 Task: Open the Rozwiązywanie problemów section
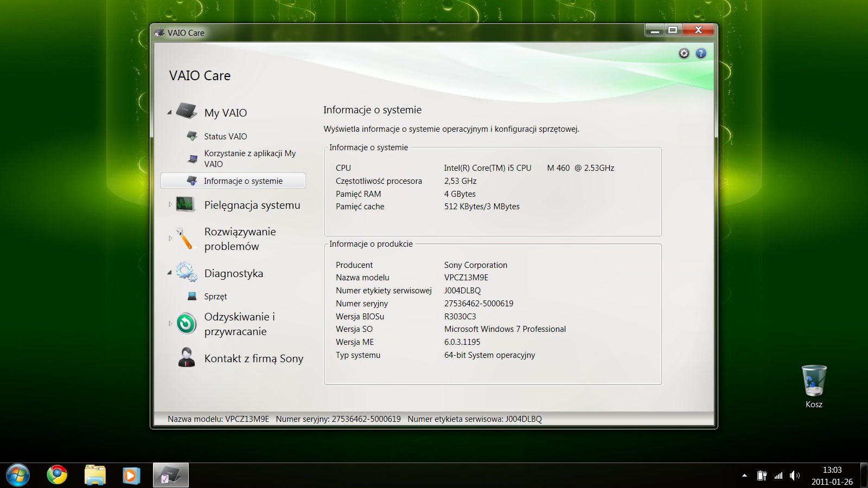click(240, 239)
